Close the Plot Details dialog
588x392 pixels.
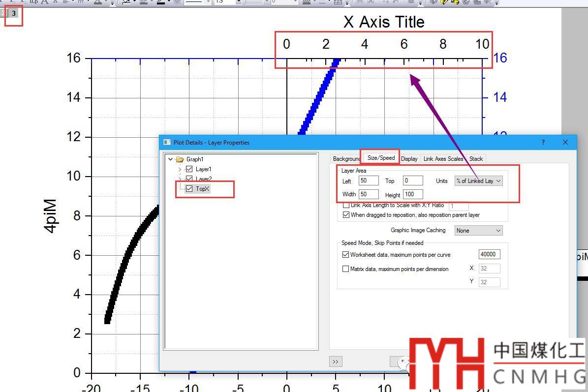coord(565,142)
